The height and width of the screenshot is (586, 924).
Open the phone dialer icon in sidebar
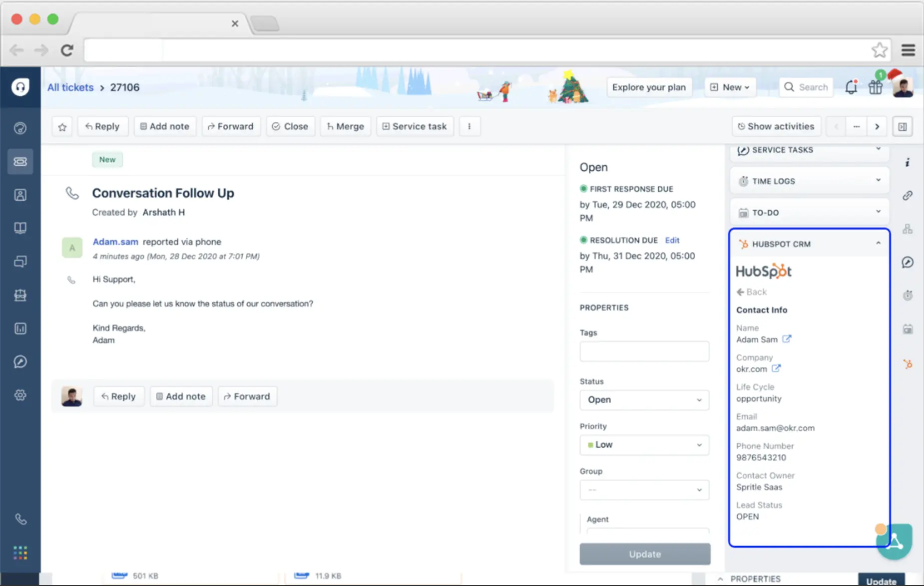pos(20,519)
